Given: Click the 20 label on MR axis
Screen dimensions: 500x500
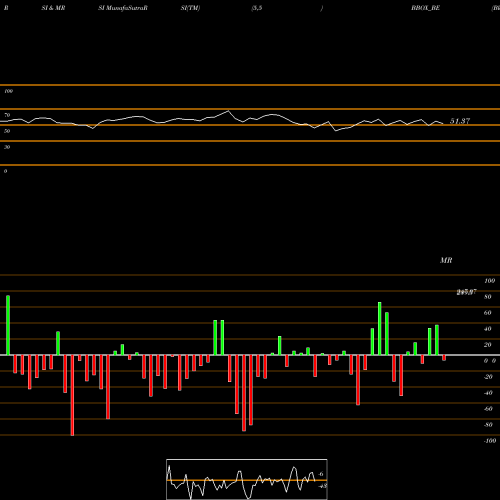Looking at the screenshot, I should [487, 345].
